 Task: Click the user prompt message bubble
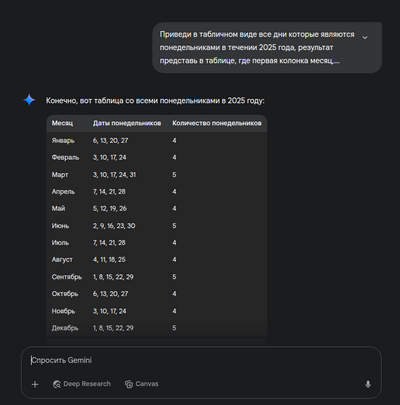pos(267,48)
